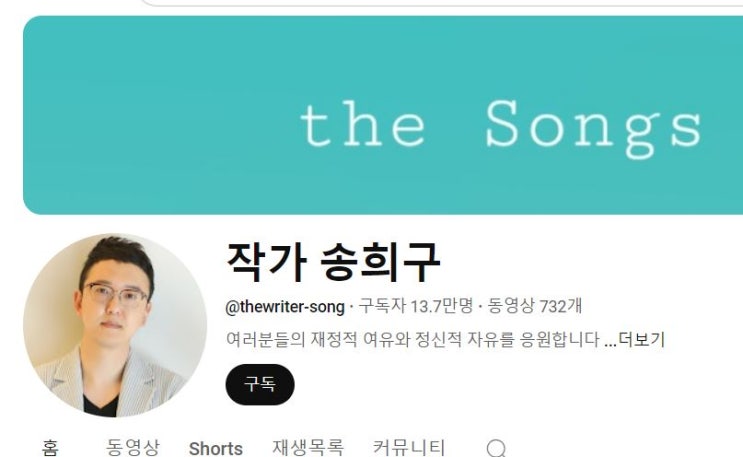Click the phrase 정신적 자유를 응원합니다
The width and height of the screenshot is (743, 457).
pyautogui.click(x=507, y=339)
